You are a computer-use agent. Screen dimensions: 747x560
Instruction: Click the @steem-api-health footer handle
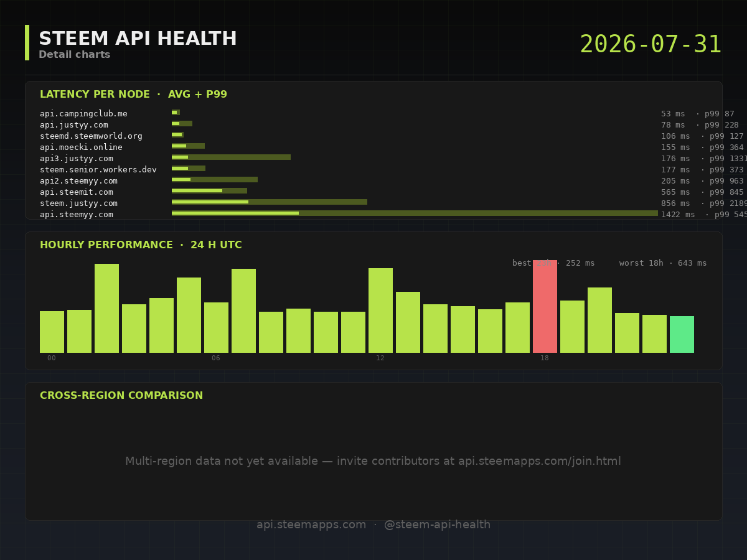(x=437, y=525)
